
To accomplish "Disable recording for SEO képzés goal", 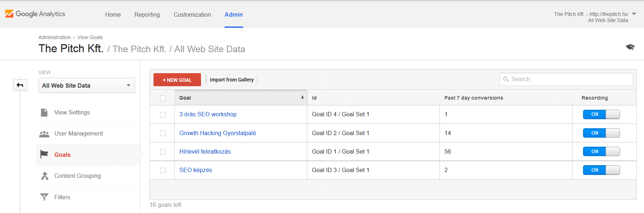I will [x=601, y=170].
